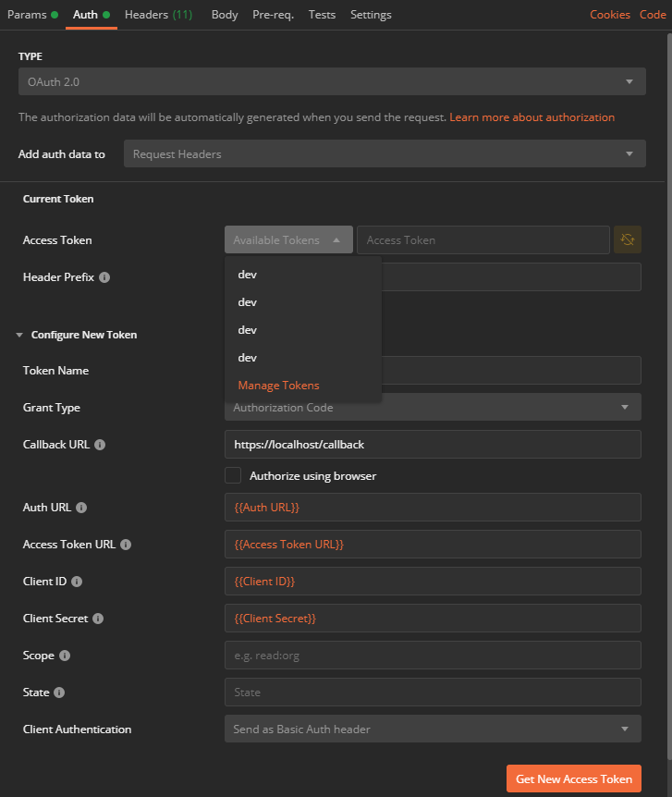This screenshot has width=672, height=797.
Task: Enable the Authorize using browser checkbox
Action: click(x=233, y=475)
